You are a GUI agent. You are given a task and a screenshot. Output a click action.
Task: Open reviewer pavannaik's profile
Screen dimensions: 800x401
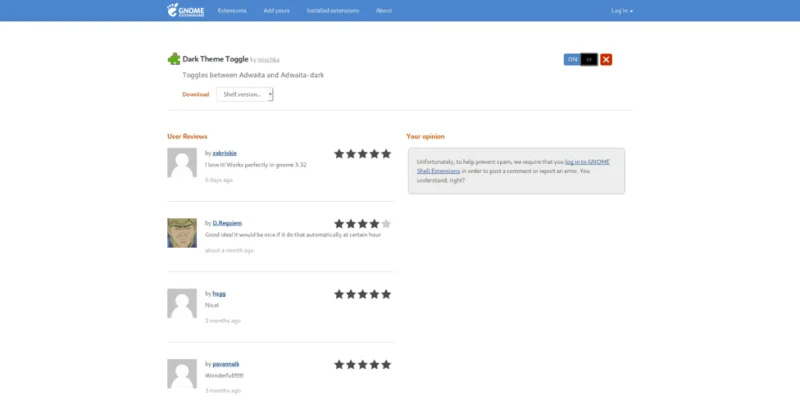pyautogui.click(x=226, y=364)
